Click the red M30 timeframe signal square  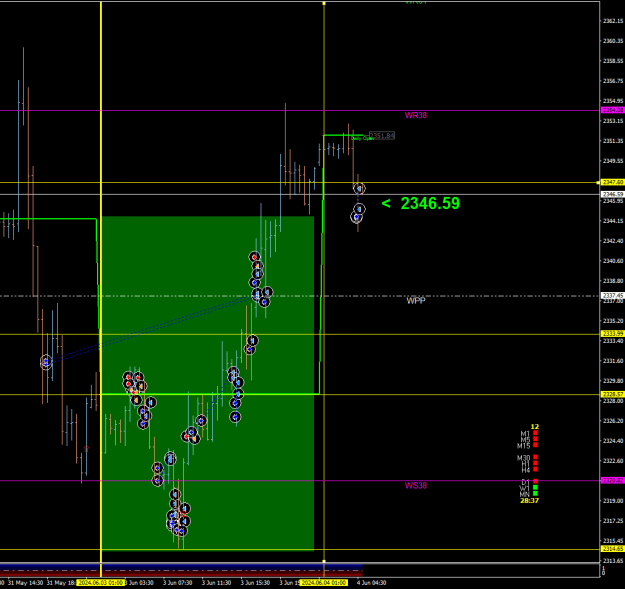pos(535,457)
